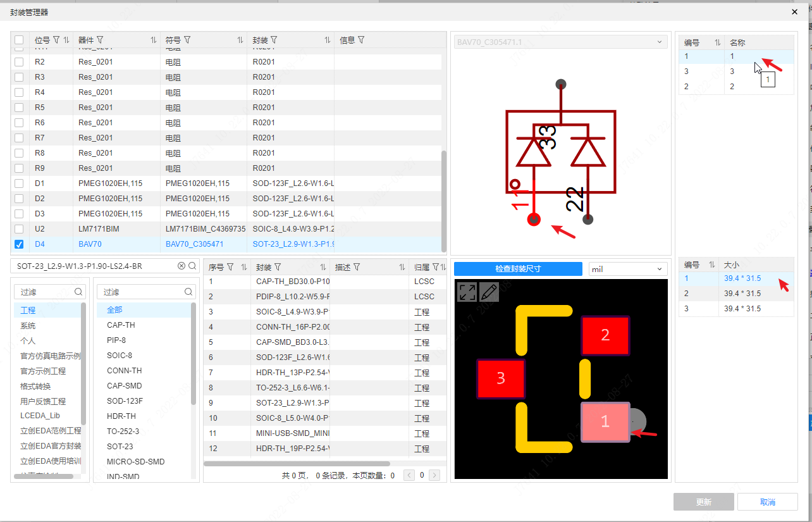The width and height of the screenshot is (812, 522).
Task: Check the box for R7
Action: [x=19, y=138]
